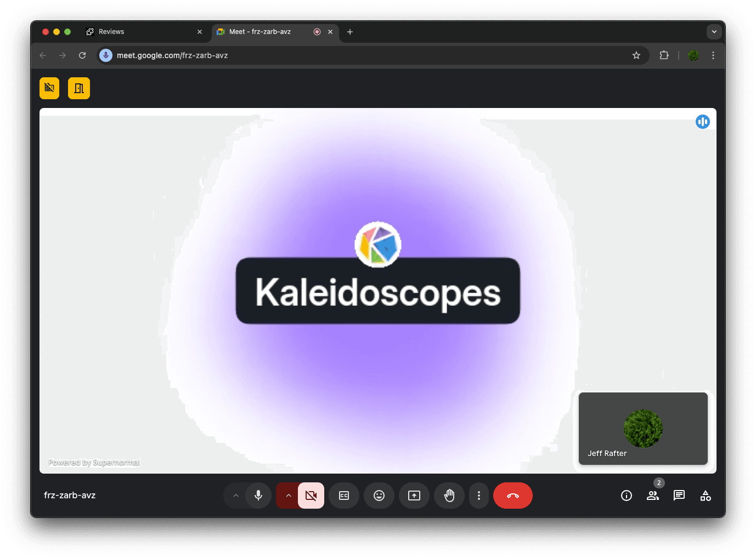Show participants list with two people
756x558 pixels.
(652, 496)
